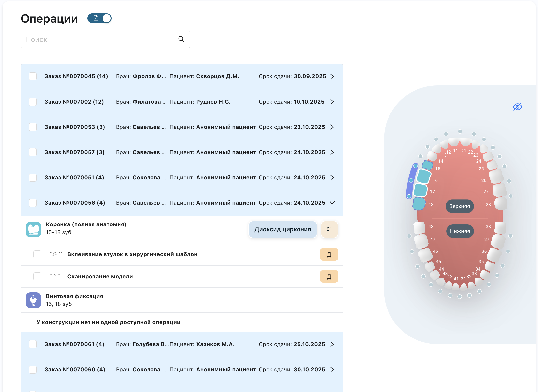The width and height of the screenshot is (538, 392).
Task: Click the C1 color shade swatch
Action: tap(329, 229)
